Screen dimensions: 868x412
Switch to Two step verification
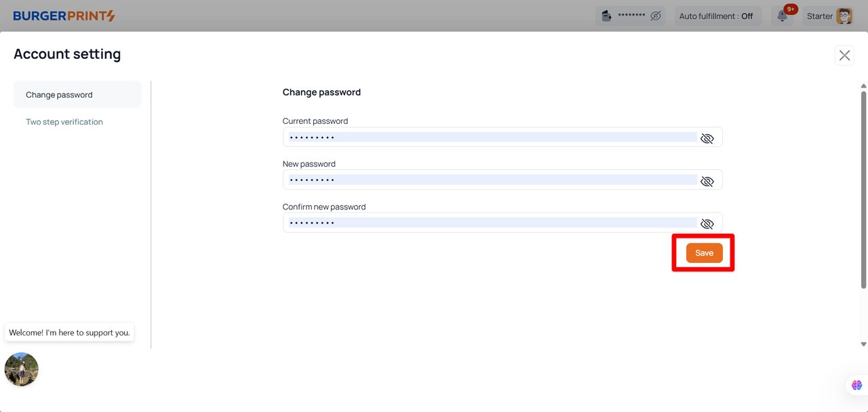click(x=64, y=122)
